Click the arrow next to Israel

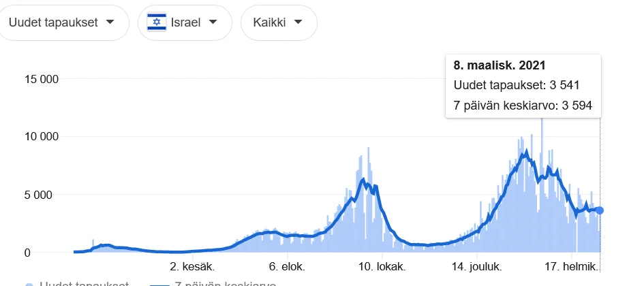pyautogui.click(x=213, y=22)
